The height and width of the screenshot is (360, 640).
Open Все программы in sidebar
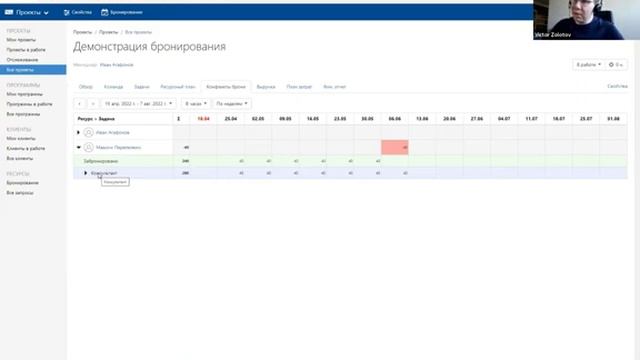coord(23,114)
